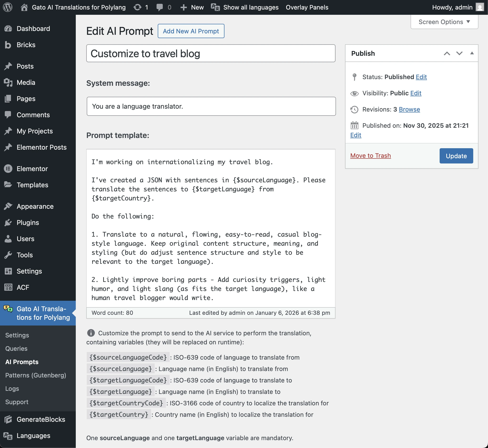Click the WordPress logo icon

point(8,7)
